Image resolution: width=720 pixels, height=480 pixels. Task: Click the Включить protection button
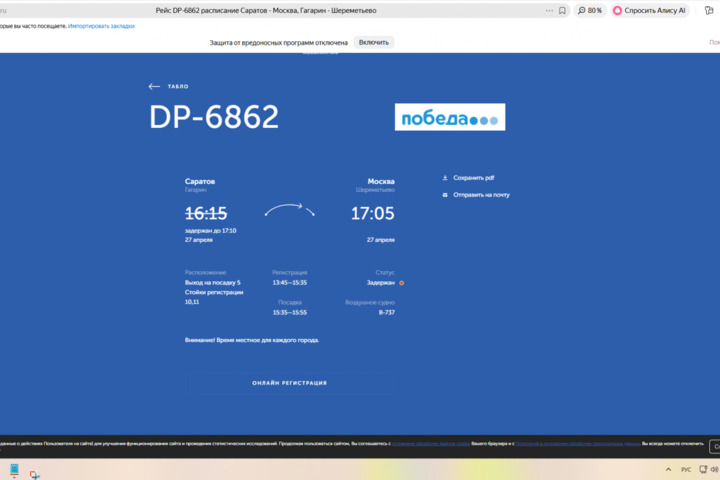(373, 43)
